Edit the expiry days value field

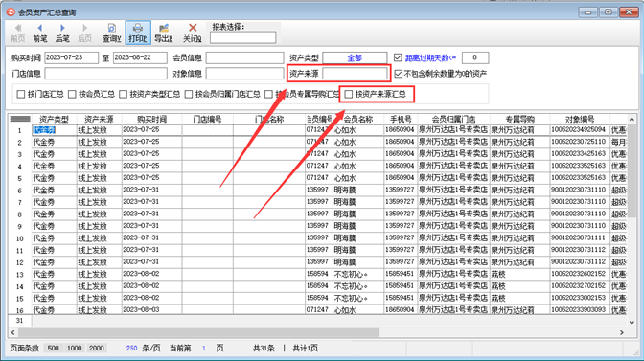point(475,57)
